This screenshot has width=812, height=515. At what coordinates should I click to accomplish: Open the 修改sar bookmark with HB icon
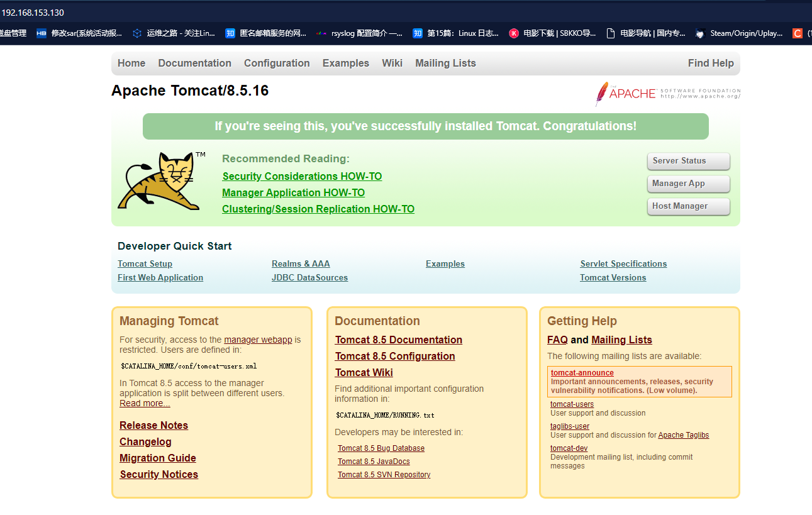[x=79, y=33]
